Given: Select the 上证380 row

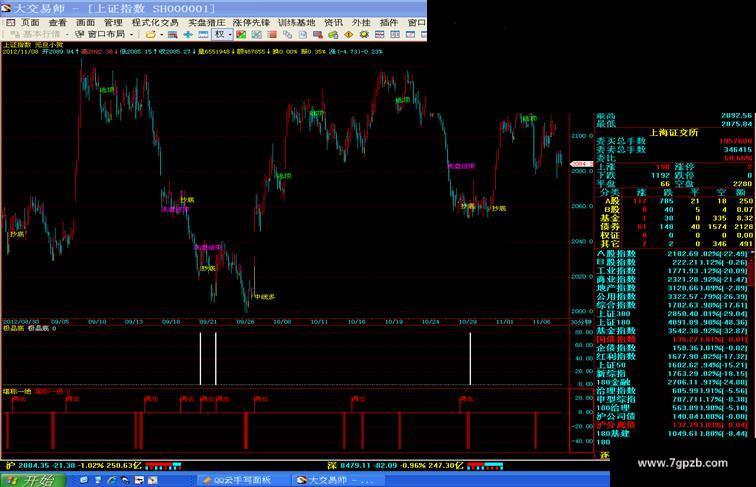Looking at the screenshot, I should click(674, 314).
